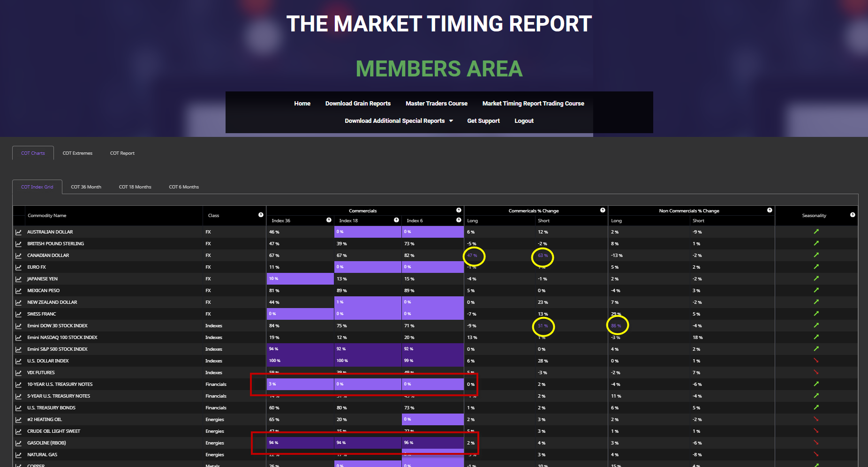The height and width of the screenshot is (467, 868).
Task: Click help icon beside Class column header
Action: (261, 215)
